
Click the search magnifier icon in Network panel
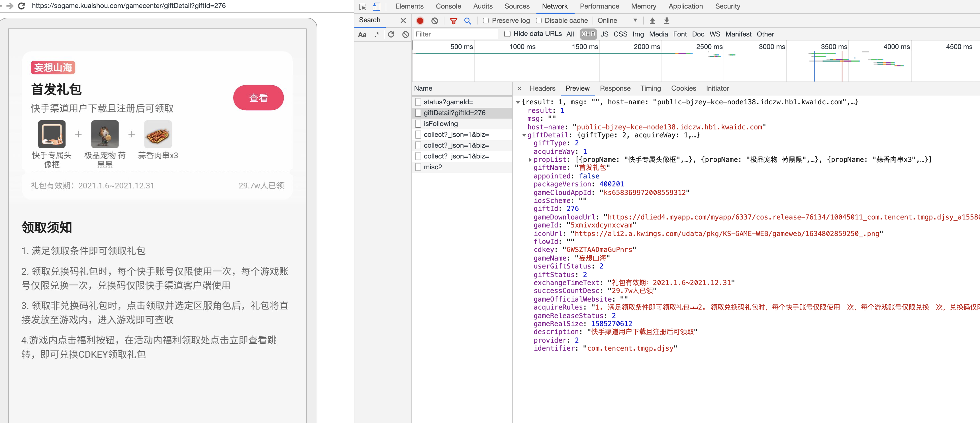point(469,21)
